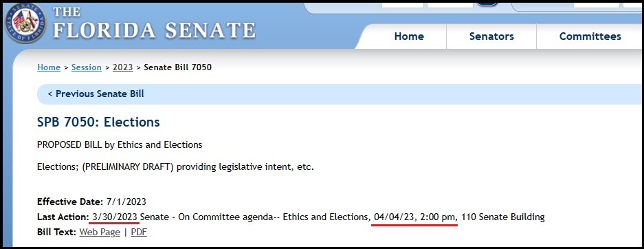Image resolution: width=644 pixels, height=249 pixels.
Task: View bill text as Web Page
Action: click(x=100, y=232)
